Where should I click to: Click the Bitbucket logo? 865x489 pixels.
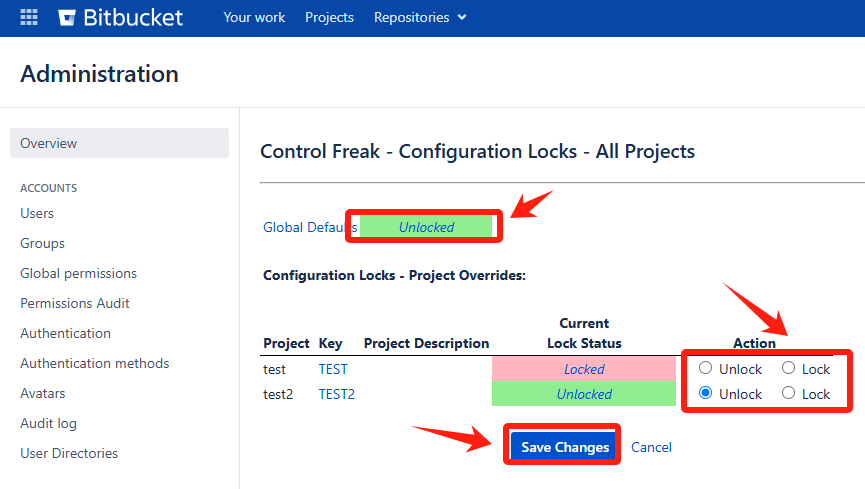tap(121, 18)
